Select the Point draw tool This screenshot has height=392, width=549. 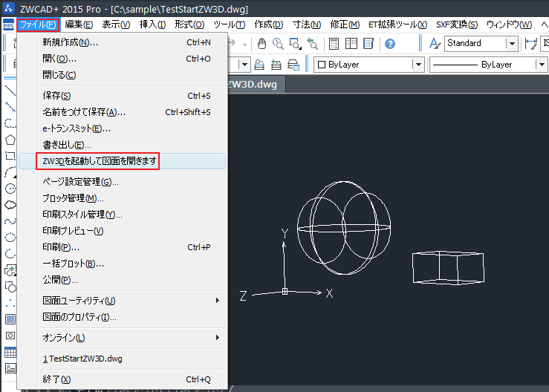10,303
